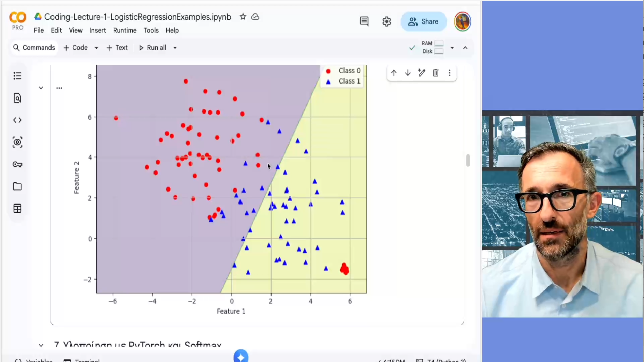Open the Files folder panel
Screen dimensions: 644x362
[17, 186]
